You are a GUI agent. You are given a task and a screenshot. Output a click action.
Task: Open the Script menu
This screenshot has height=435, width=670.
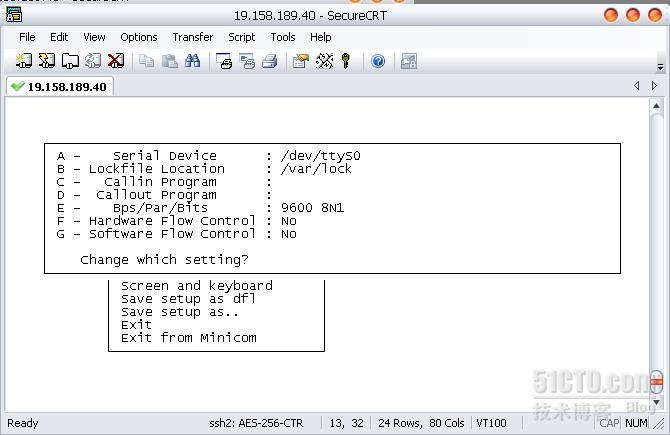pyautogui.click(x=241, y=37)
